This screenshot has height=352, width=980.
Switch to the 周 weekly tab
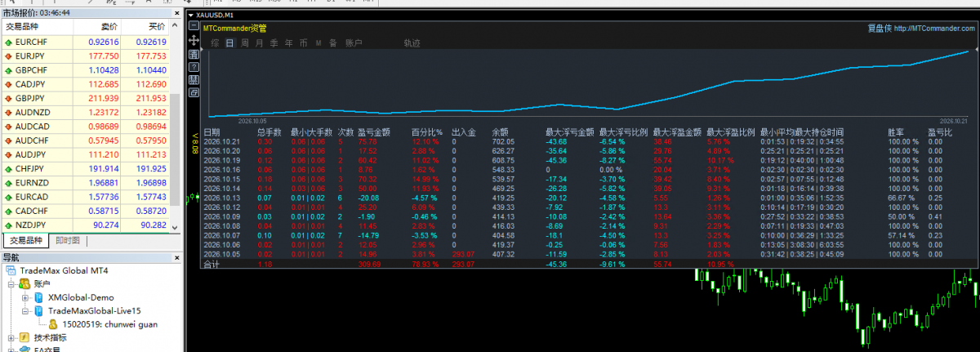click(244, 42)
